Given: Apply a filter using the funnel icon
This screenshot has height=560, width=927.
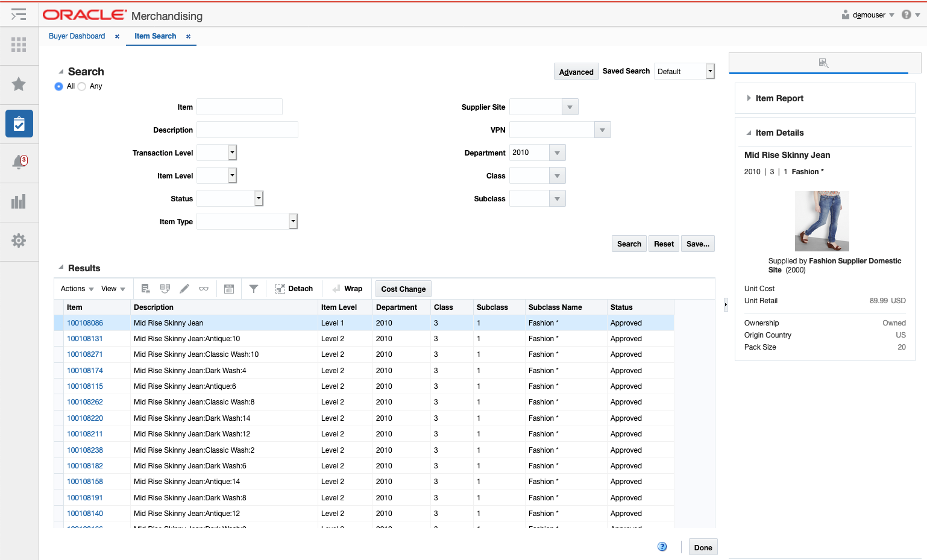Looking at the screenshot, I should (253, 288).
